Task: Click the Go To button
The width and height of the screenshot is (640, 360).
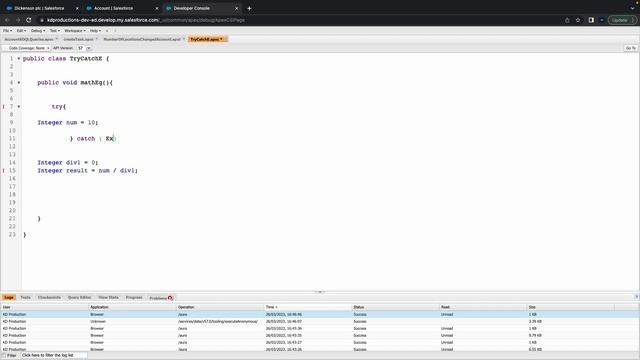Action: (631, 48)
